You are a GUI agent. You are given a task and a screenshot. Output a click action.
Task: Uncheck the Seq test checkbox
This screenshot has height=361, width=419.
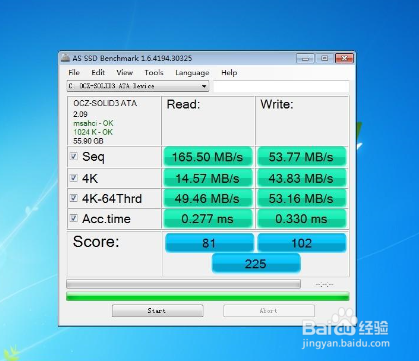coord(74,156)
